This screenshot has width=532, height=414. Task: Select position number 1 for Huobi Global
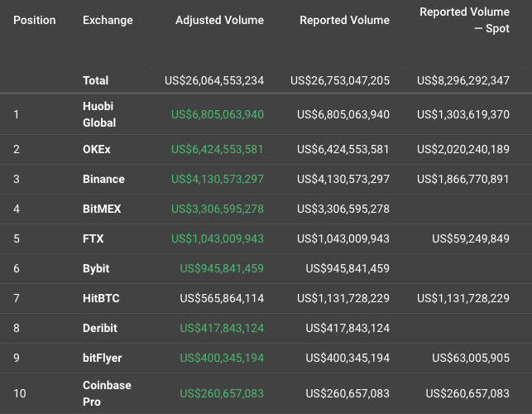[x=16, y=115]
